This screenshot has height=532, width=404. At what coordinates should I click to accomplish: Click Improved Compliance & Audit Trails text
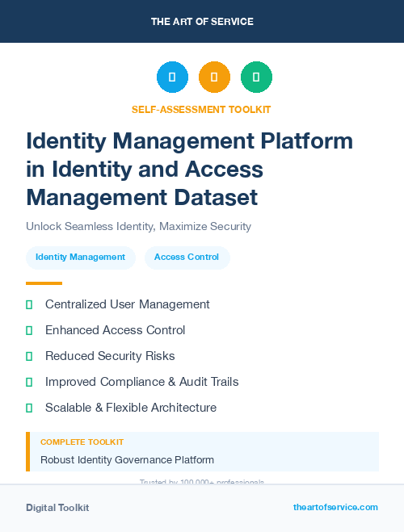[142, 382]
